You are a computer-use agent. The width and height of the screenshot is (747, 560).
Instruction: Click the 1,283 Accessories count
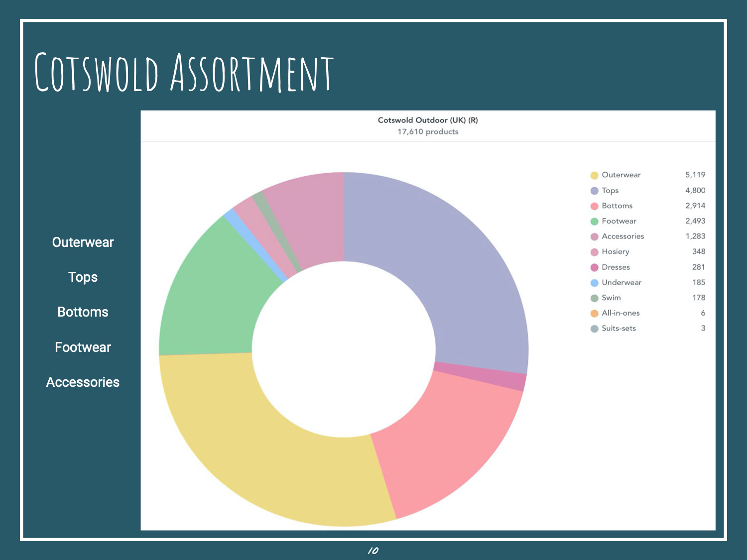(x=695, y=236)
